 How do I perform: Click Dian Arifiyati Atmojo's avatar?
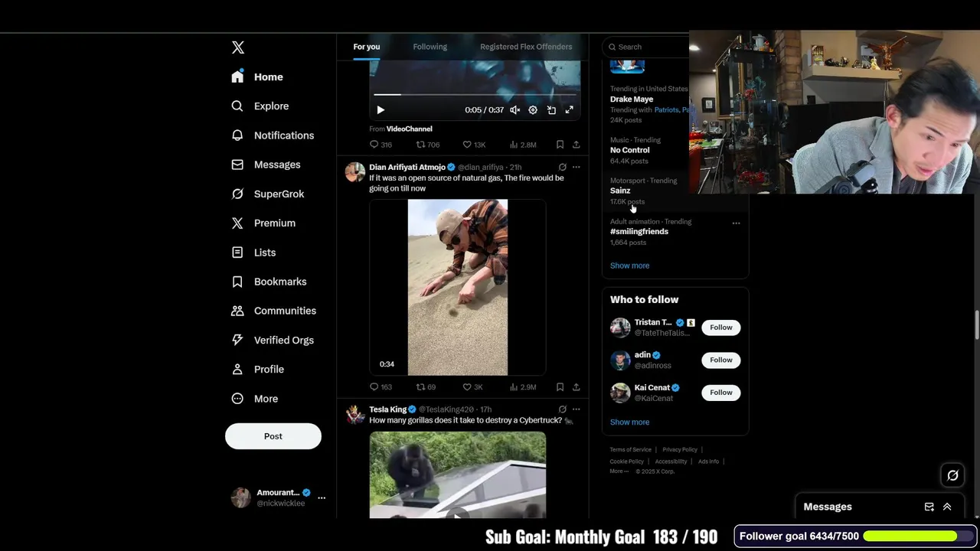[354, 171]
